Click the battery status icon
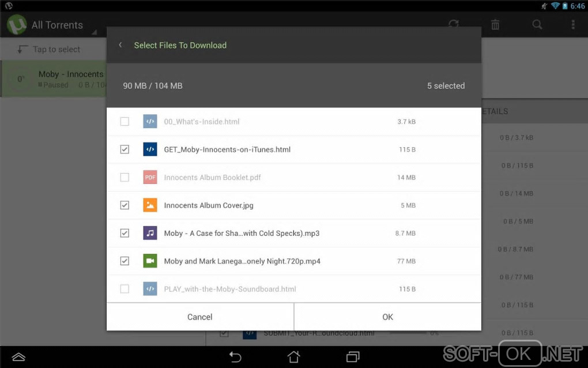This screenshot has width=588, height=368. coord(565,6)
